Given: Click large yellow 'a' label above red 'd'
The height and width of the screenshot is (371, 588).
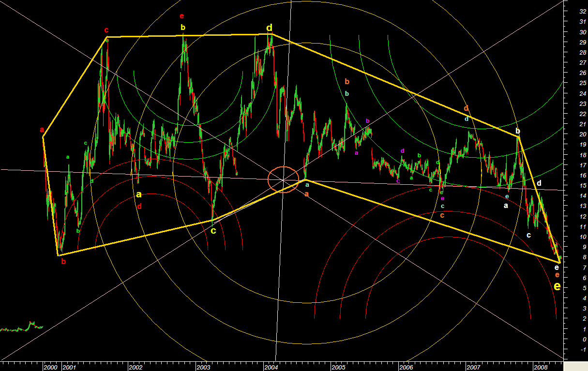Looking at the screenshot, I should 139,195.
